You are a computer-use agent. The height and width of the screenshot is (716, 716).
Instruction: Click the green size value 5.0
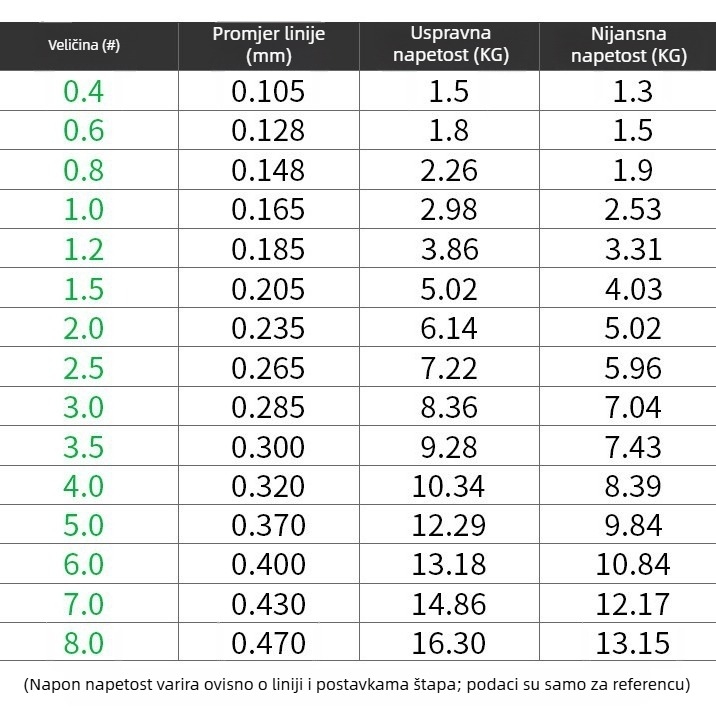click(84, 525)
